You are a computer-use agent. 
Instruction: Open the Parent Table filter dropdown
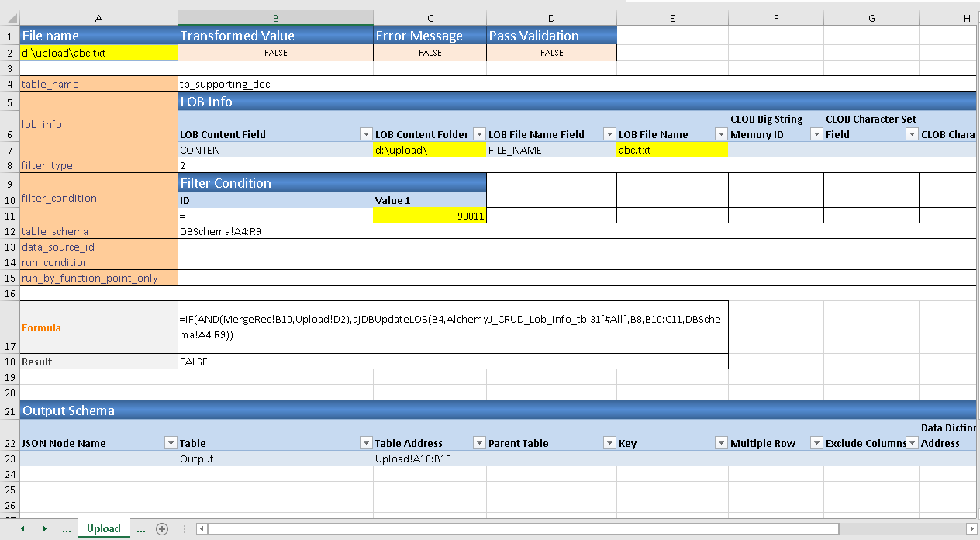[609, 443]
